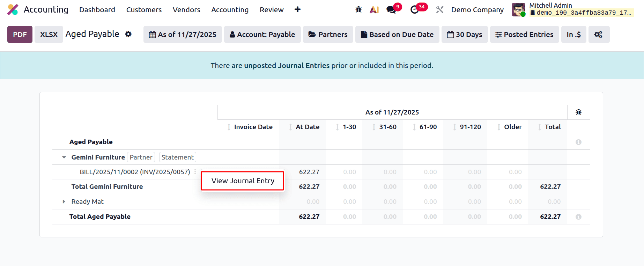Open the 30 Days interval dropdown
This screenshot has height=266, width=644.
(465, 34)
